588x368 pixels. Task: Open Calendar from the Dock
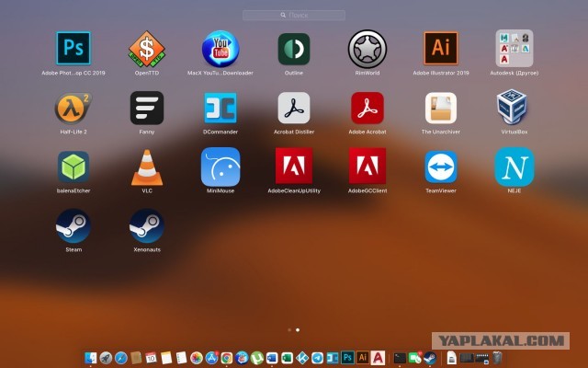[151, 358]
